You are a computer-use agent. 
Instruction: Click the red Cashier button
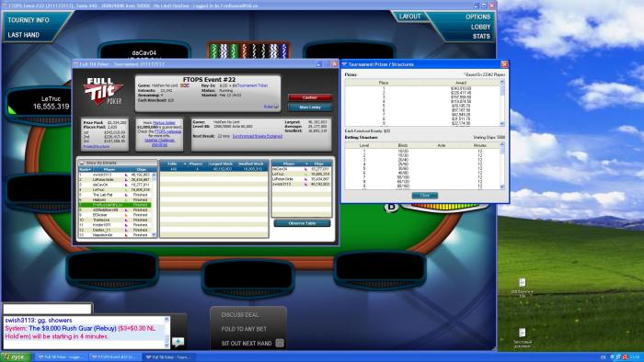(310, 97)
